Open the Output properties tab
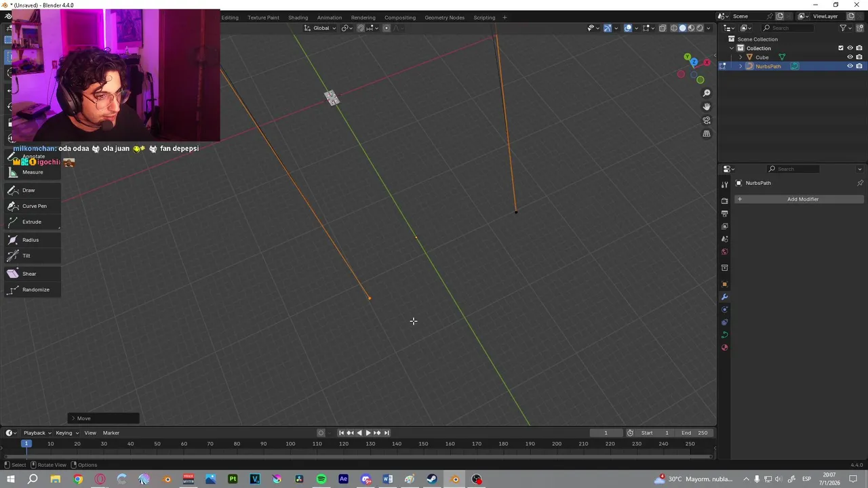 coord(724,213)
